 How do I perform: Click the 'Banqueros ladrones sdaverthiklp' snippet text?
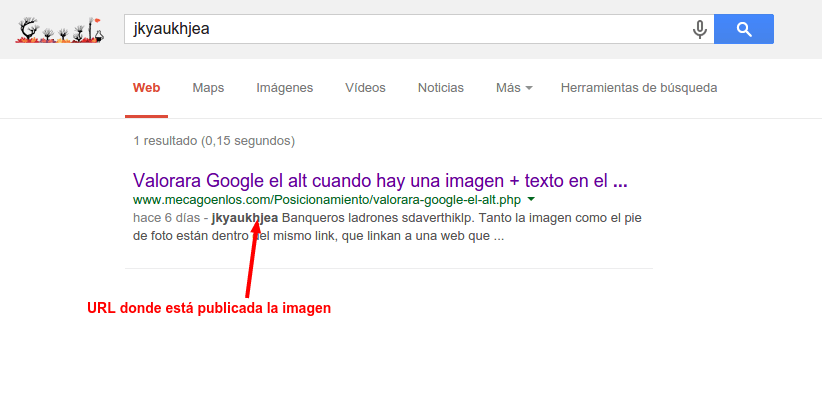(x=376, y=218)
